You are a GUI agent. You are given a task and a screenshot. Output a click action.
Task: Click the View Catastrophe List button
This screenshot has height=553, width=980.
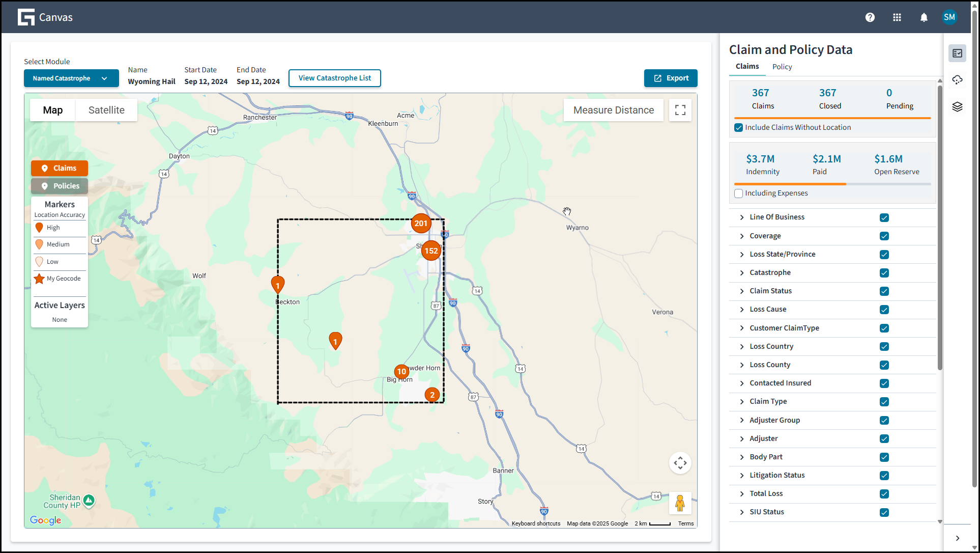click(335, 78)
